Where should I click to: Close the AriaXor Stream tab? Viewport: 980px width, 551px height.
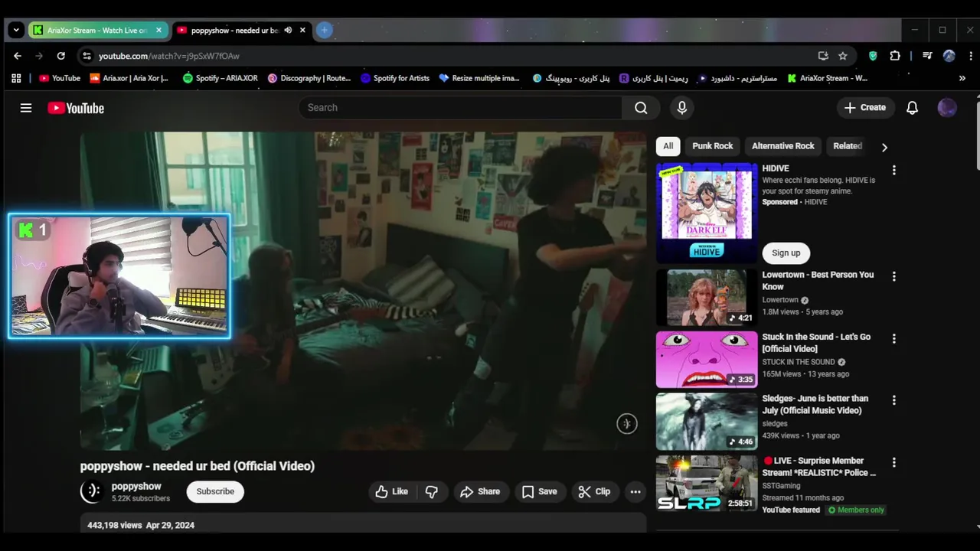point(158,31)
